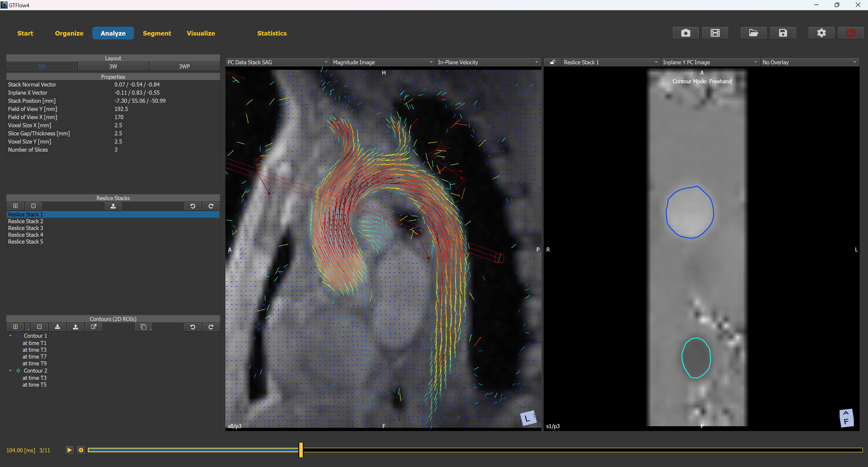The height and width of the screenshot is (467, 868).
Task: Click the copy contours icon
Action: [143, 327]
